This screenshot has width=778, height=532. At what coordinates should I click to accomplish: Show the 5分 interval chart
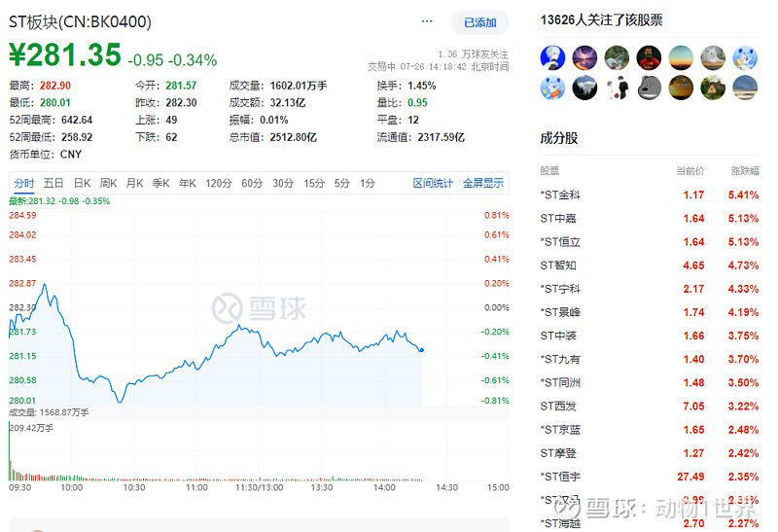point(342,183)
